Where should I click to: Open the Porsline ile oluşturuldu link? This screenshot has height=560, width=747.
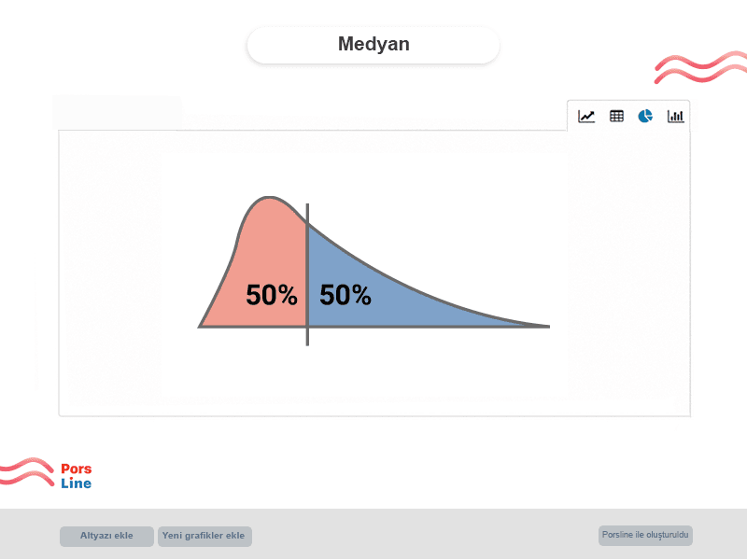point(645,535)
